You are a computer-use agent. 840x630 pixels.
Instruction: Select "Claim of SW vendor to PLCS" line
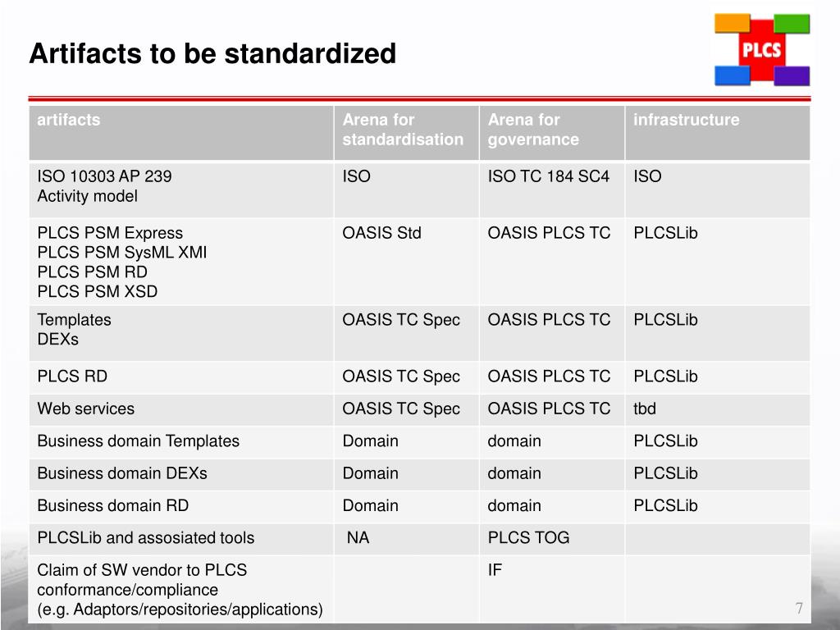pos(142,570)
